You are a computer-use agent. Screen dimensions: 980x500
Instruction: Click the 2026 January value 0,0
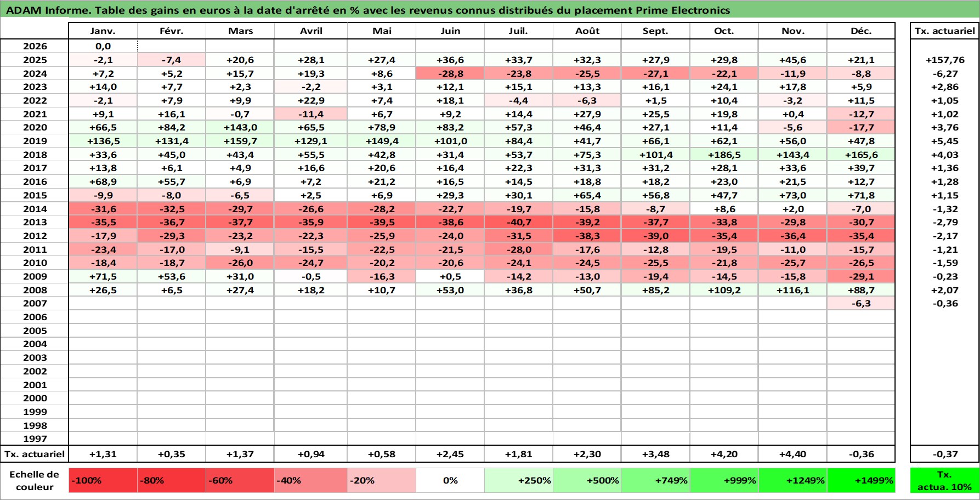pyautogui.click(x=103, y=47)
